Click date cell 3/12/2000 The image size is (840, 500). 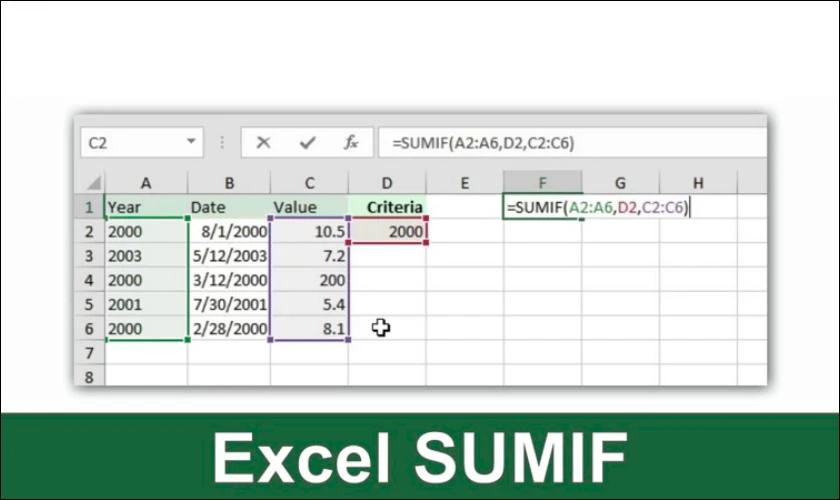pos(229,280)
